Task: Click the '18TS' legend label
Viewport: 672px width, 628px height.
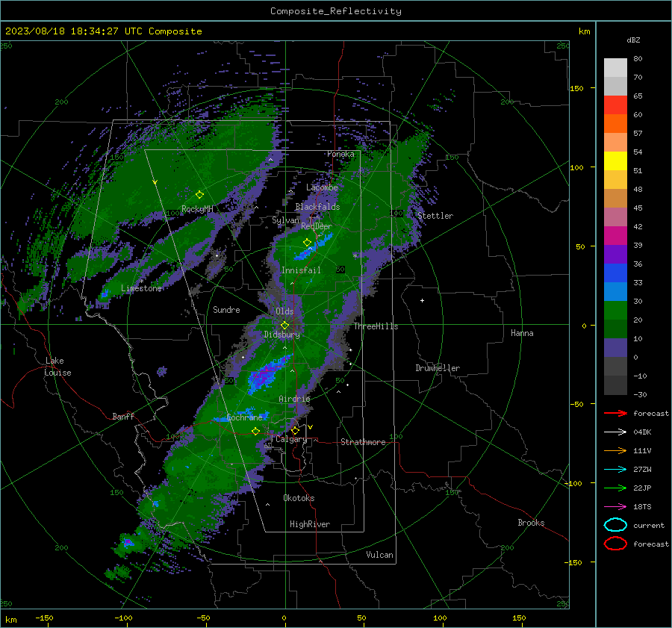Action: [642, 507]
